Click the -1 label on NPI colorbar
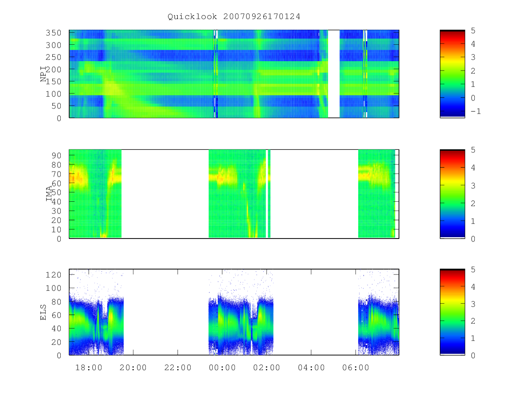532x399 pixels. [x=475, y=111]
